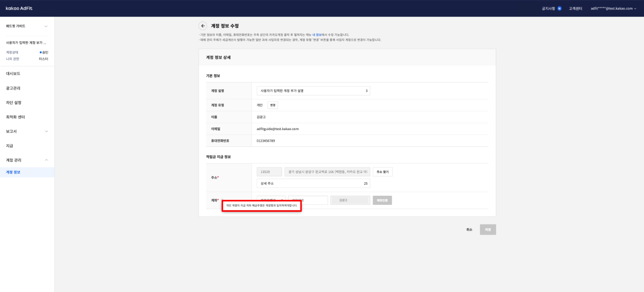Expand the 보고서 sidebar menu
Screen dimensions: 644x292
click(x=46, y=131)
